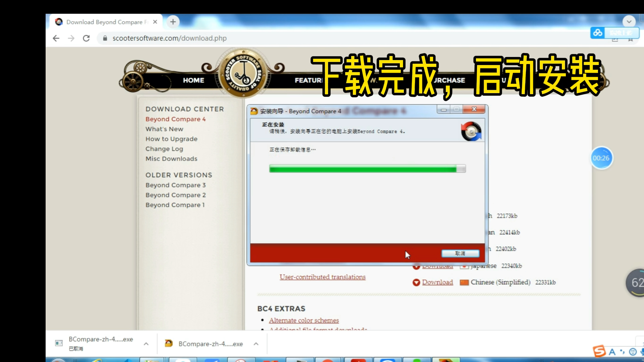Click the browser forward arrow
644x362 pixels.
(x=71, y=38)
